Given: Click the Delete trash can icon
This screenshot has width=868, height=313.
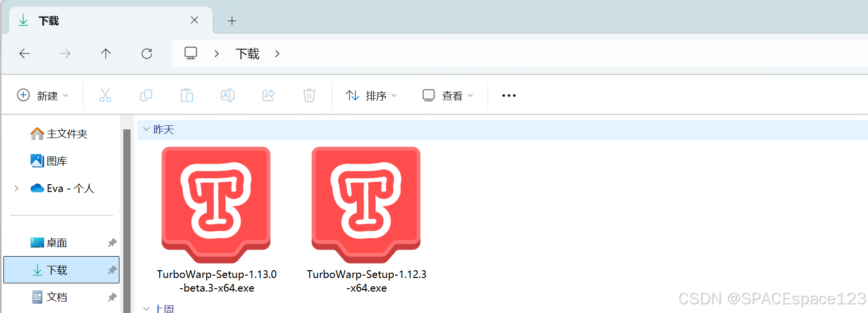Looking at the screenshot, I should pyautogui.click(x=309, y=95).
